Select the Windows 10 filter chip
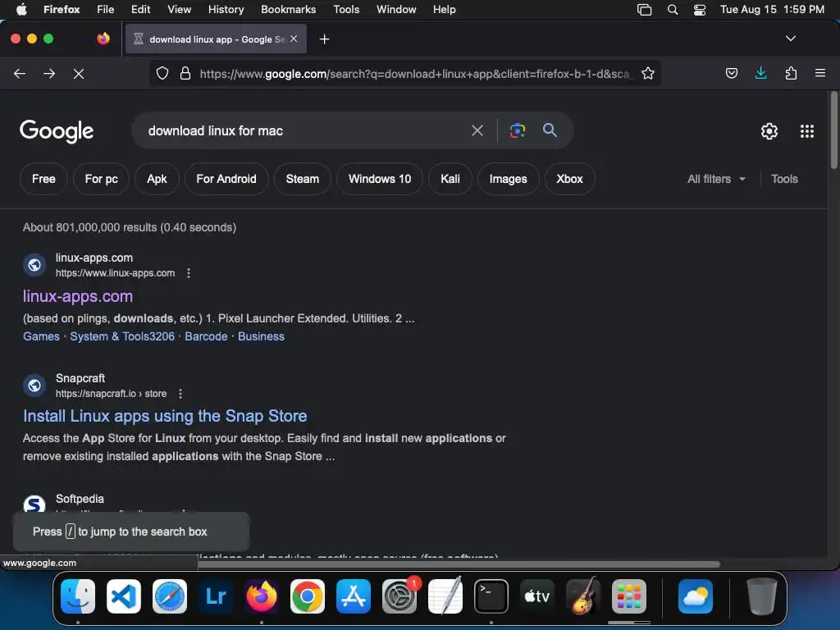840x630 pixels. click(x=380, y=179)
